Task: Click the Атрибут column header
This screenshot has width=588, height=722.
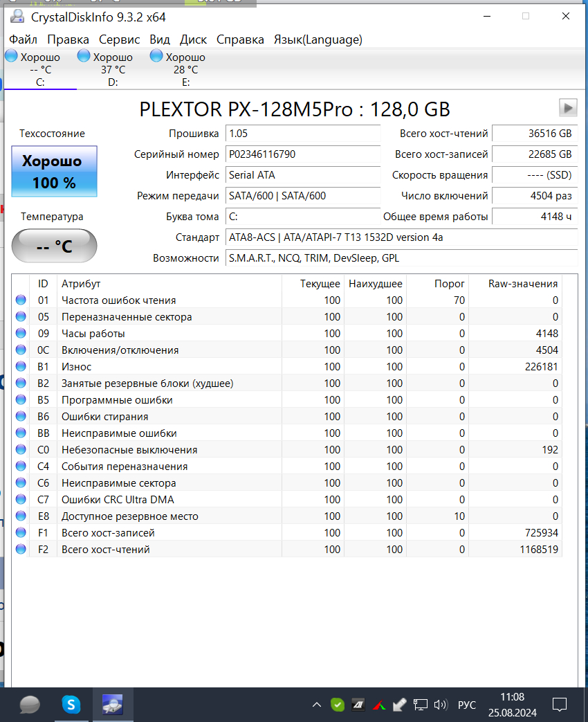Action: tap(169, 284)
